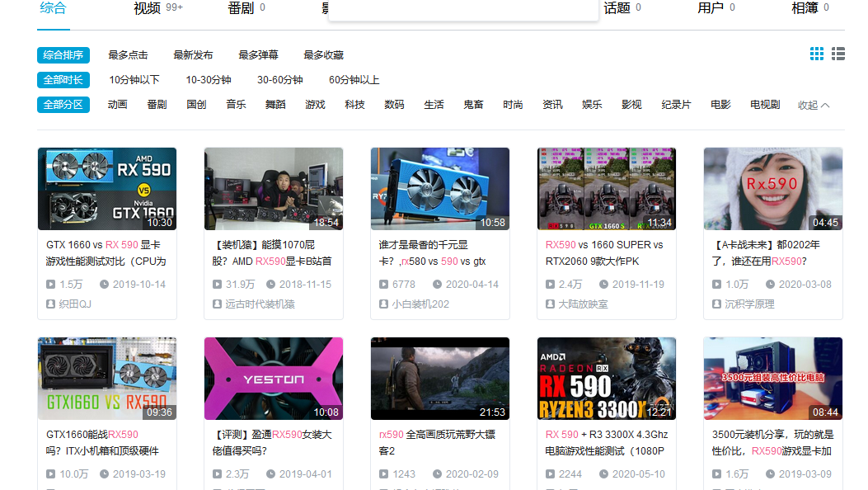Sort results by 最多弹幕
Image resolution: width=868 pixels, height=490 pixels.
[258, 54]
